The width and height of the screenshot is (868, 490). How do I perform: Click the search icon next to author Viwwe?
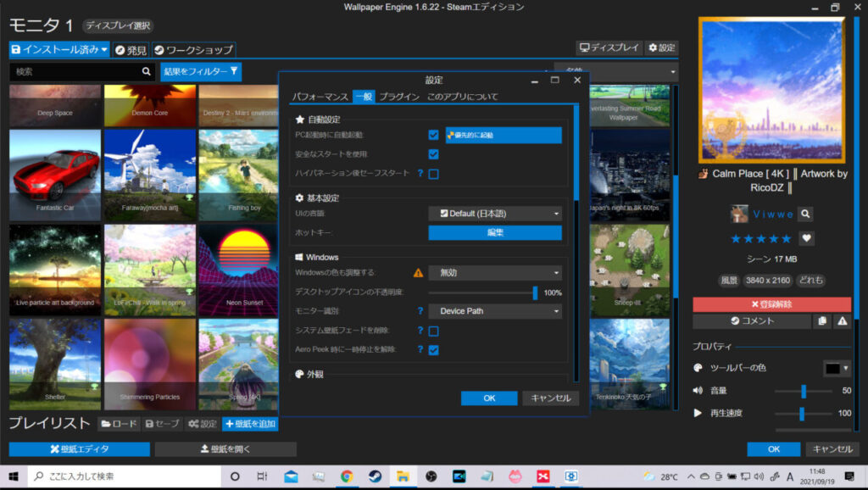(806, 214)
